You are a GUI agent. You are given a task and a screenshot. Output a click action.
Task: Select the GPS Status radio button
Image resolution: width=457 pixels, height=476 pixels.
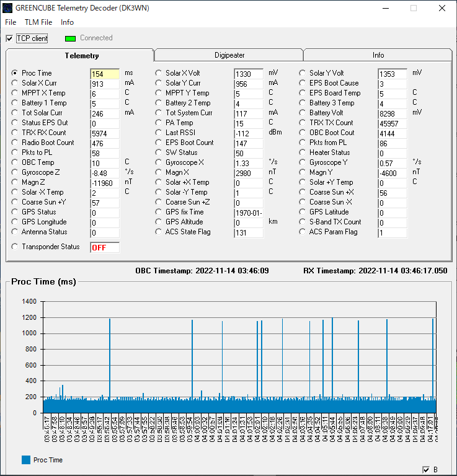14,212
